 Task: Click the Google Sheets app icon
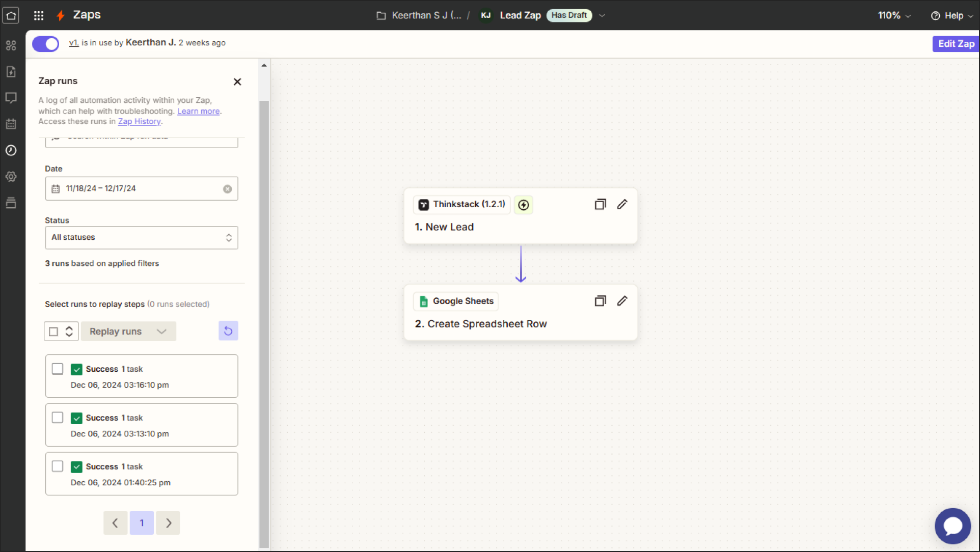tap(423, 301)
